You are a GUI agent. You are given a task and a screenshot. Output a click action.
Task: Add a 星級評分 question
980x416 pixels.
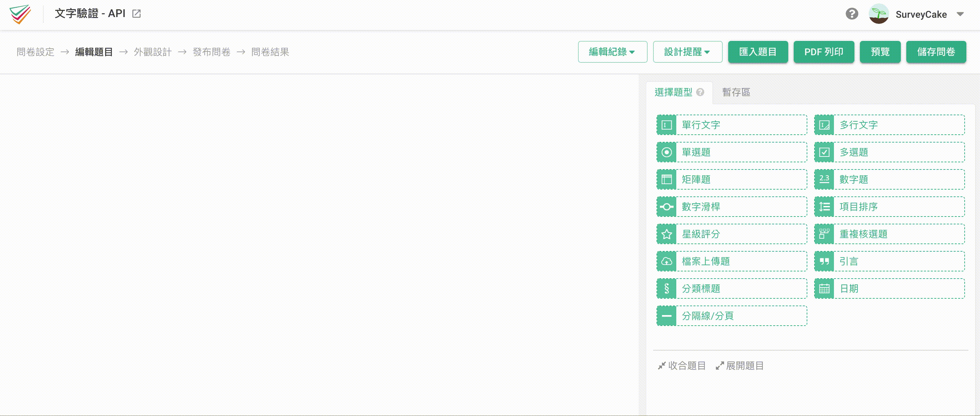click(x=732, y=234)
